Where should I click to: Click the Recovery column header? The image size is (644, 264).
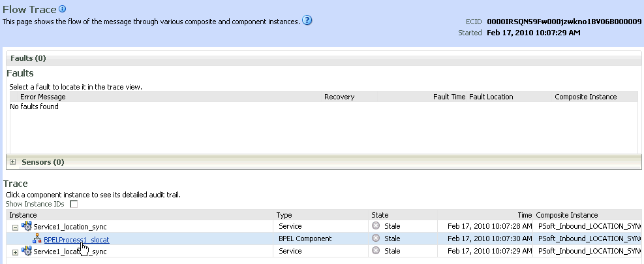[x=339, y=97]
